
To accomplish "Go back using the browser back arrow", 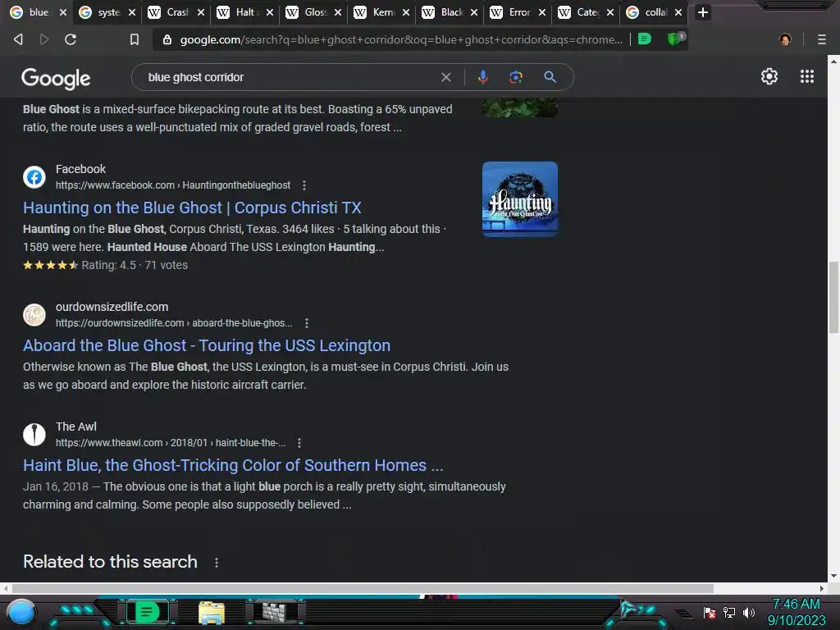I will click(18, 39).
